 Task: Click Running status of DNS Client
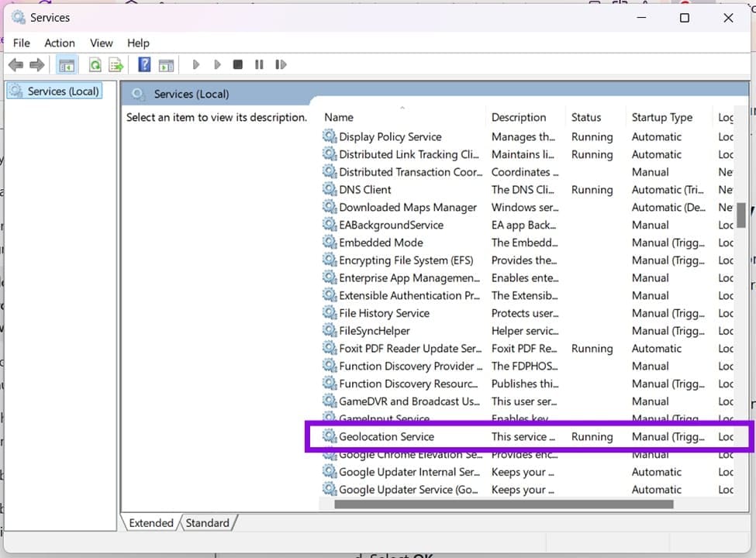592,189
